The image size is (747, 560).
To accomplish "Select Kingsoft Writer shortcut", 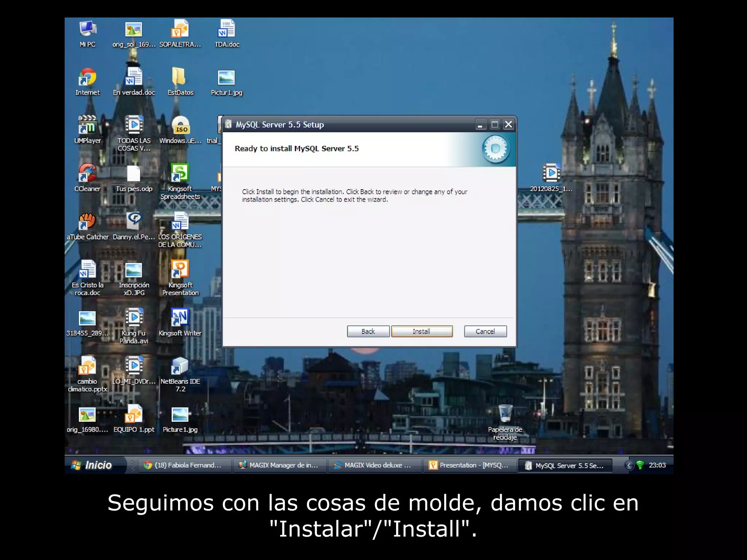I will click(180, 323).
